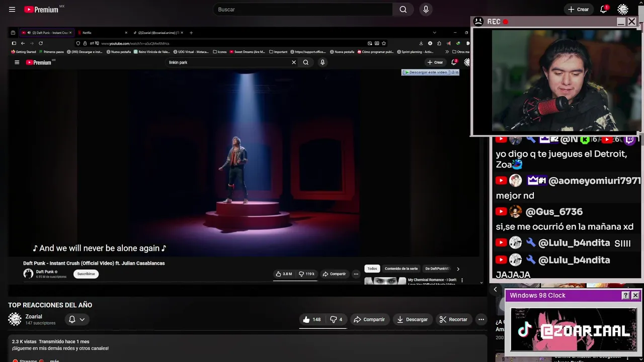Screen dimensions: 644x362
Task: Open more actions beside Recortar
Action: pyautogui.click(x=481, y=319)
